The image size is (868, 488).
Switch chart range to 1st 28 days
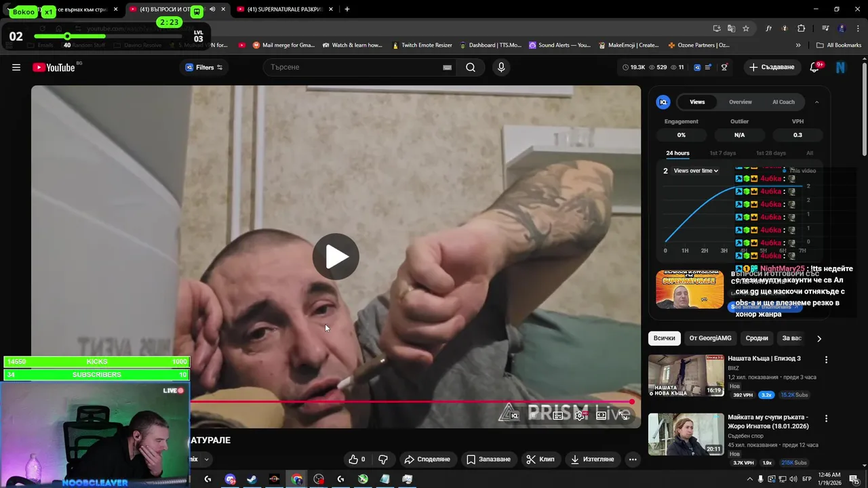pyautogui.click(x=771, y=153)
